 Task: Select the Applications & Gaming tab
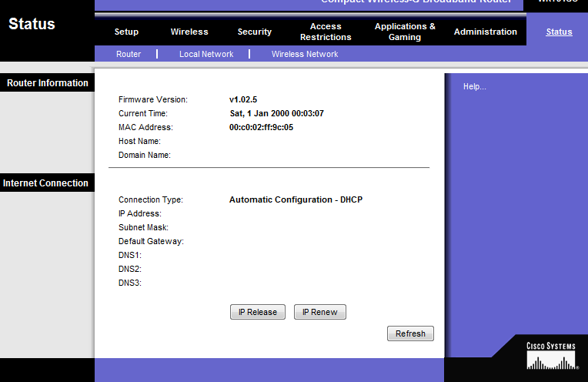pyautogui.click(x=405, y=32)
